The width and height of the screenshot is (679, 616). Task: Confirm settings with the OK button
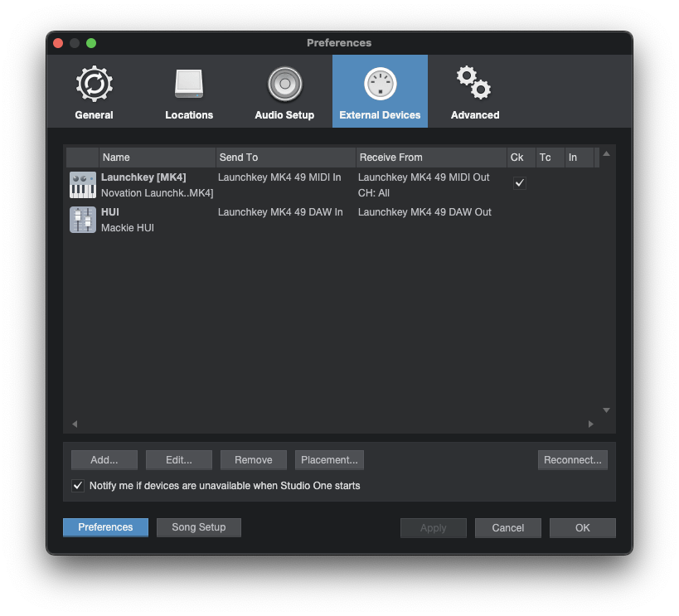tap(583, 527)
